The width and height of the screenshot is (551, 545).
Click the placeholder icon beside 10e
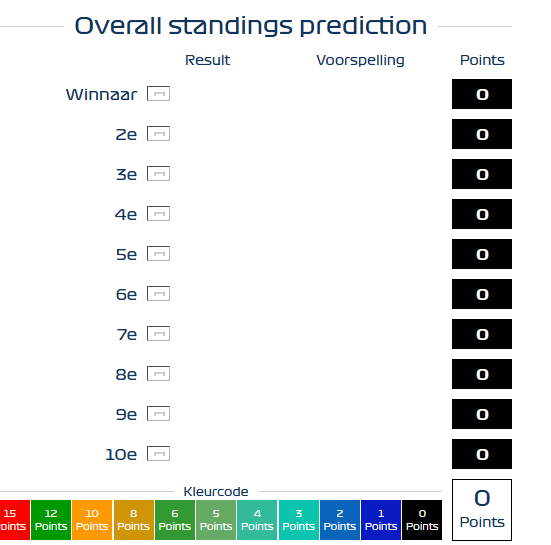(158, 454)
